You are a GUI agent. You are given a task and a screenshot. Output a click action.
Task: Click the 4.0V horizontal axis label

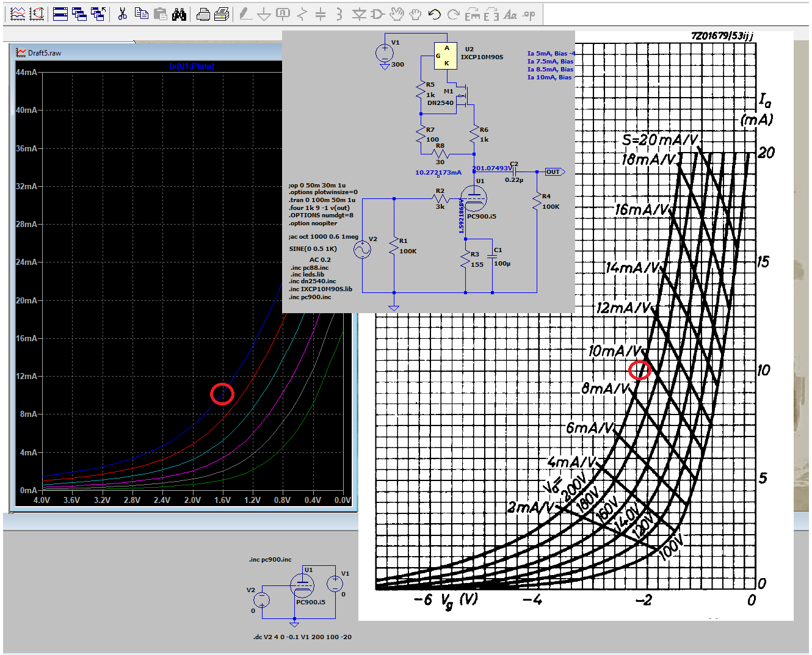tap(42, 500)
